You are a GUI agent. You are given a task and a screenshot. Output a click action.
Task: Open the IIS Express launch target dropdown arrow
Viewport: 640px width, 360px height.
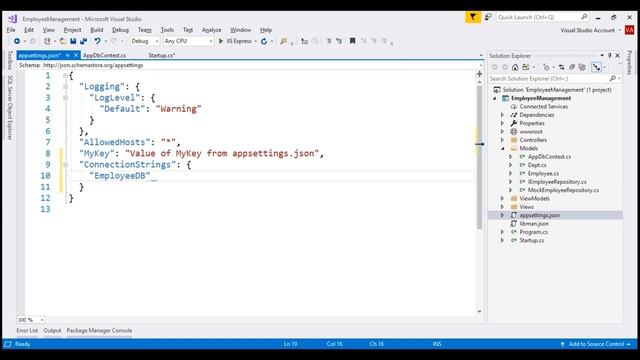click(x=256, y=41)
